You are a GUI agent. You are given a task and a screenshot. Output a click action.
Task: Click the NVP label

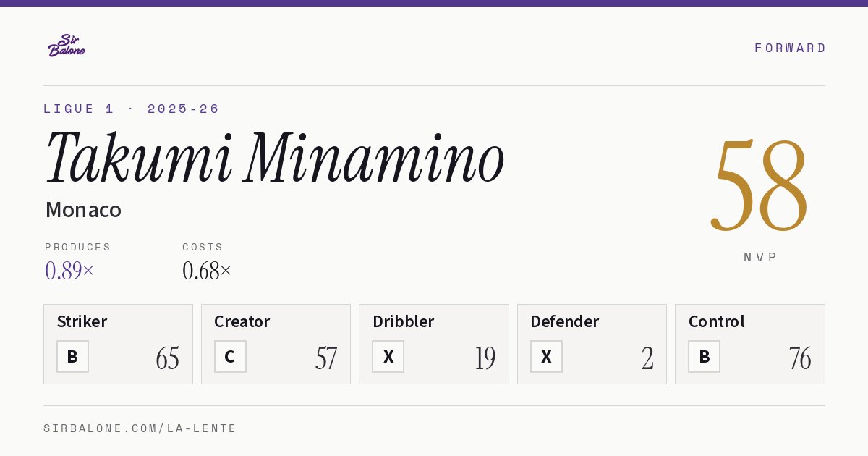click(760, 257)
